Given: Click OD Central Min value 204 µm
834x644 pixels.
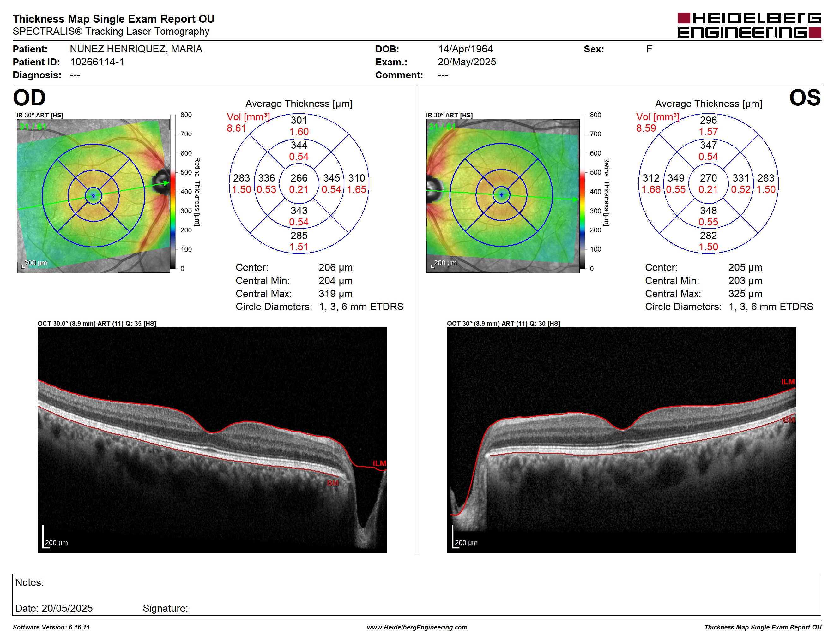Looking at the screenshot, I should pyautogui.click(x=335, y=281).
